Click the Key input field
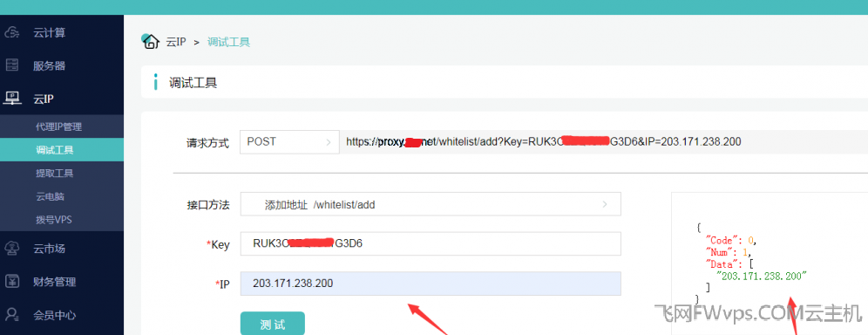The image size is (868, 335). [431, 243]
